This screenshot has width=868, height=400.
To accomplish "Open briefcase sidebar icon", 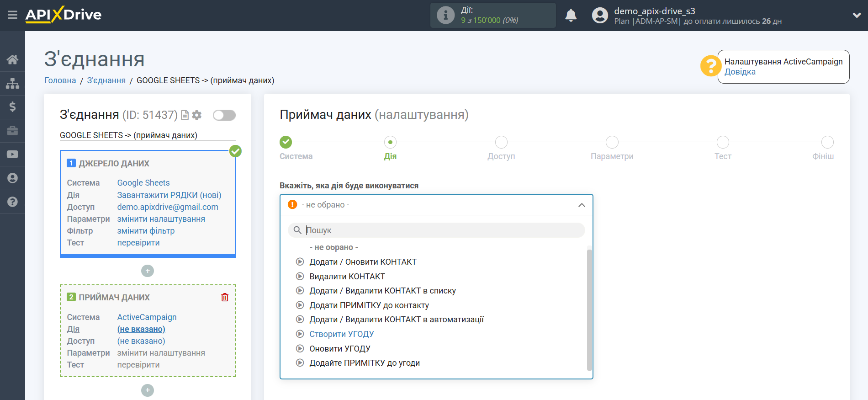I will pyautogui.click(x=12, y=131).
